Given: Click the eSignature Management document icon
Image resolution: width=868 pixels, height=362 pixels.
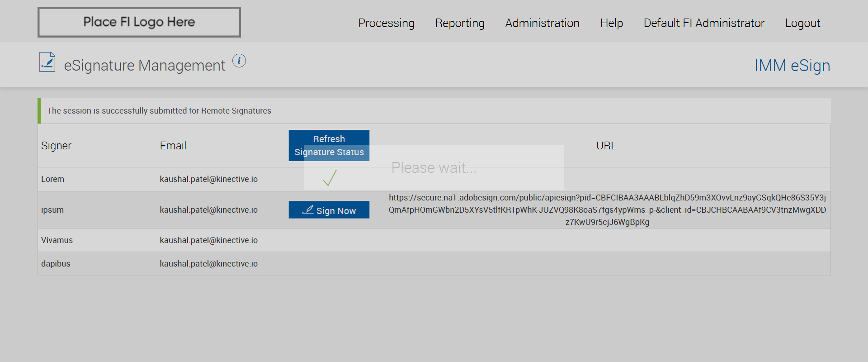Looking at the screenshot, I should point(47,62).
